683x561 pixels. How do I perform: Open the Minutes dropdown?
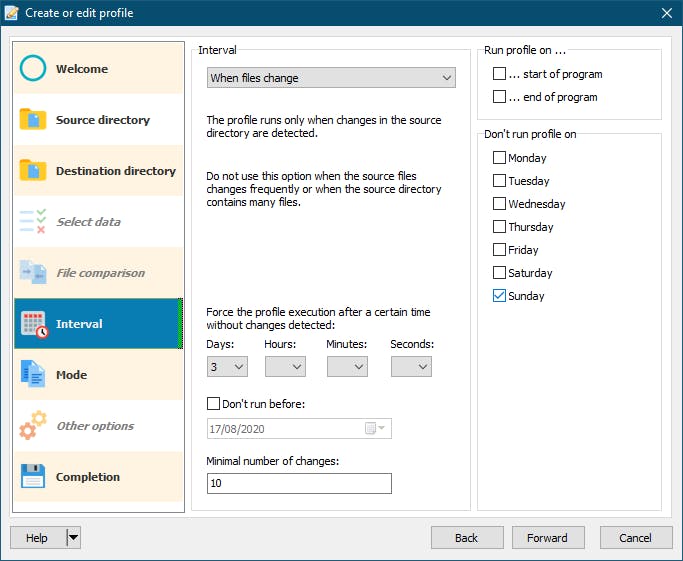347,367
